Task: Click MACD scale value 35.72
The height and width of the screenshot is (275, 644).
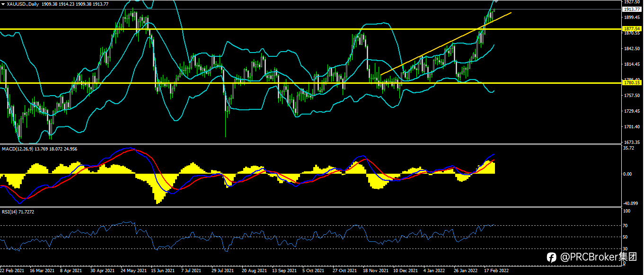Action: tap(629, 148)
